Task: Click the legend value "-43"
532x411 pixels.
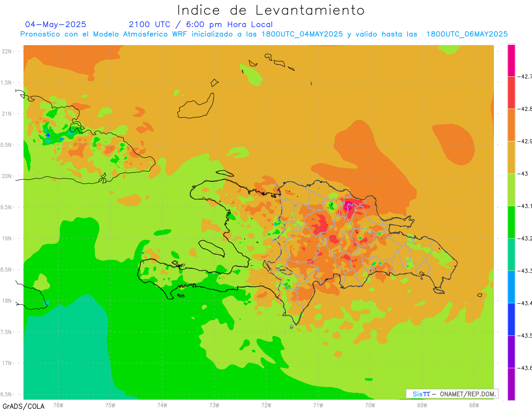Action: pyautogui.click(x=522, y=173)
